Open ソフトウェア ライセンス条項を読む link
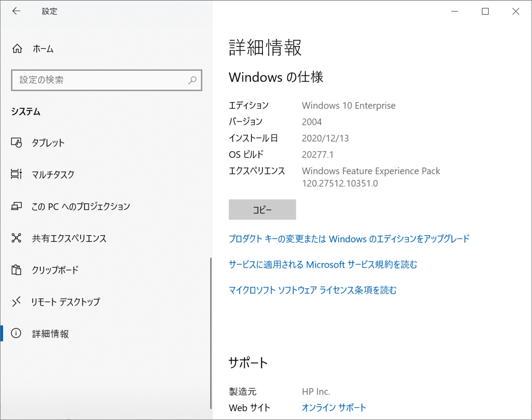Image resolution: width=532 pixels, height=420 pixels. click(x=313, y=290)
